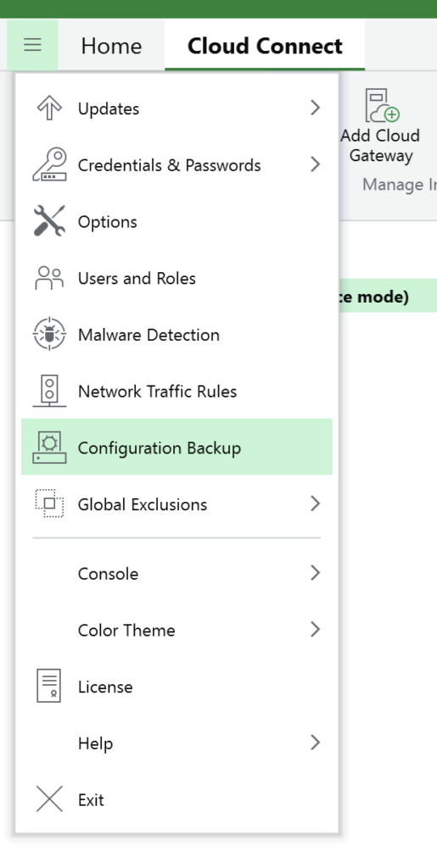Click the Updates arrow icon
Viewport: 437px width, 868px height.
pyautogui.click(x=49, y=108)
